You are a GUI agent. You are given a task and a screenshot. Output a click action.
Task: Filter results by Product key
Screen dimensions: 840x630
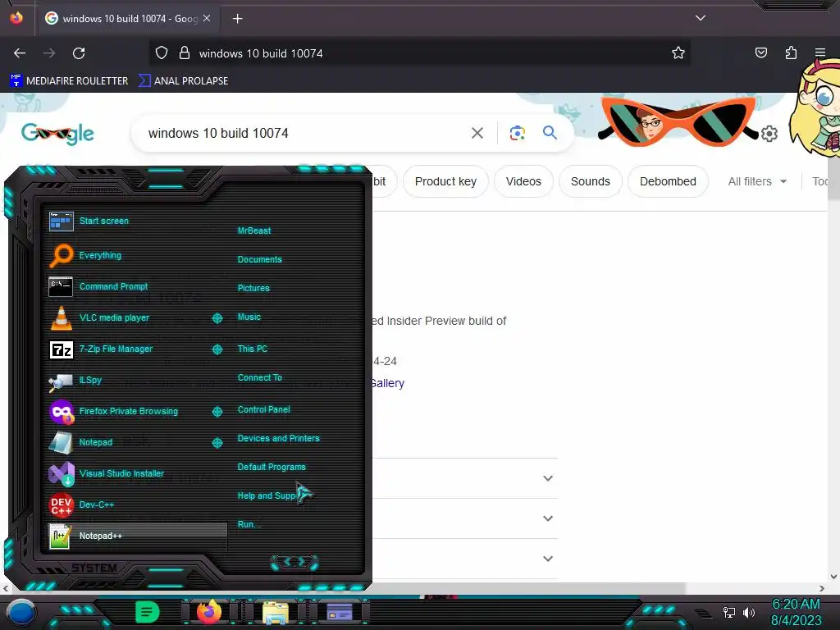pyautogui.click(x=445, y=181)
